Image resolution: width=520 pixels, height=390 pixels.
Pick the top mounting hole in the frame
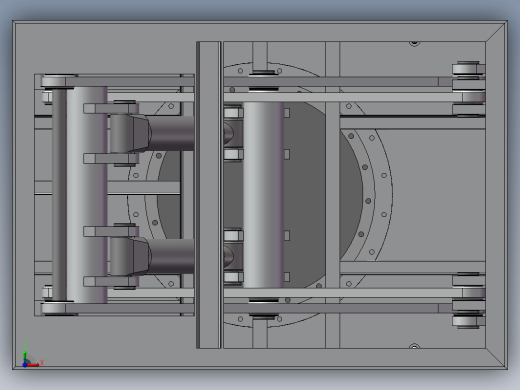coord(414,43)
